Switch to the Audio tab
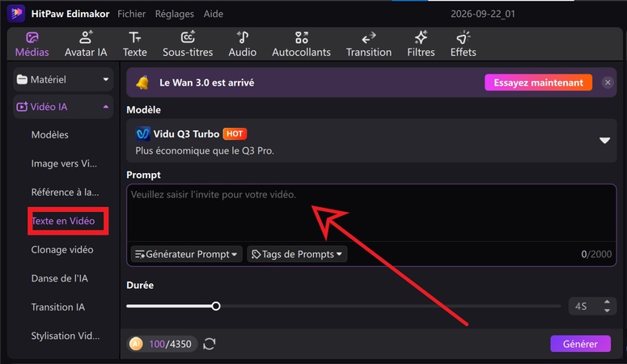Screen dimensions: 627x364 coord(243,44)
